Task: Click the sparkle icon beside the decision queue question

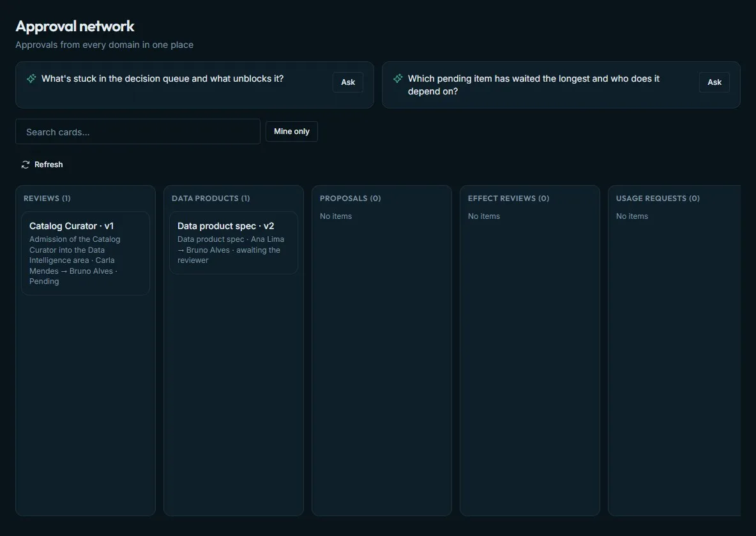Action: click(31, 78)
